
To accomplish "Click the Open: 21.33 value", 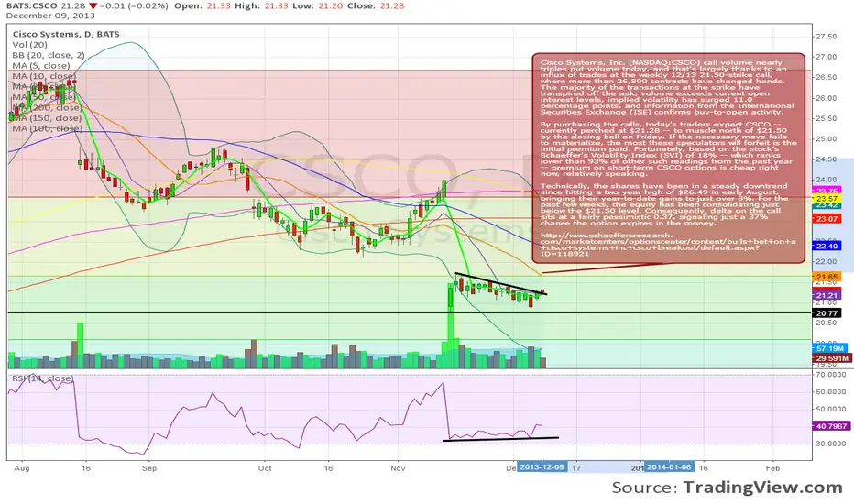I will click(x=201, y=5).
